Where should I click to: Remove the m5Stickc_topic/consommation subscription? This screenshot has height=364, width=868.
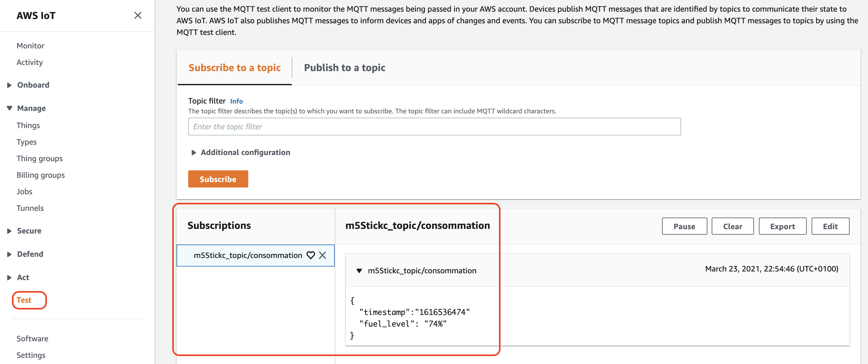tap(322, 255)
